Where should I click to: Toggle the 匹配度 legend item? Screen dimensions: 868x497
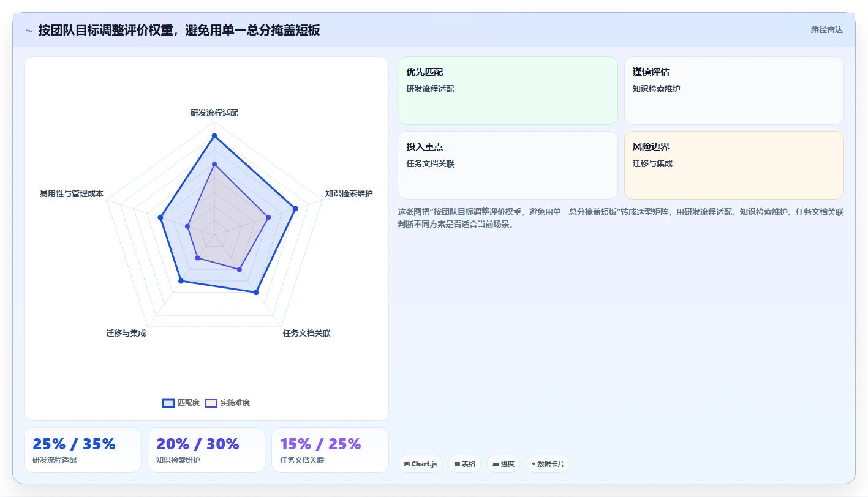pos(181,403)
